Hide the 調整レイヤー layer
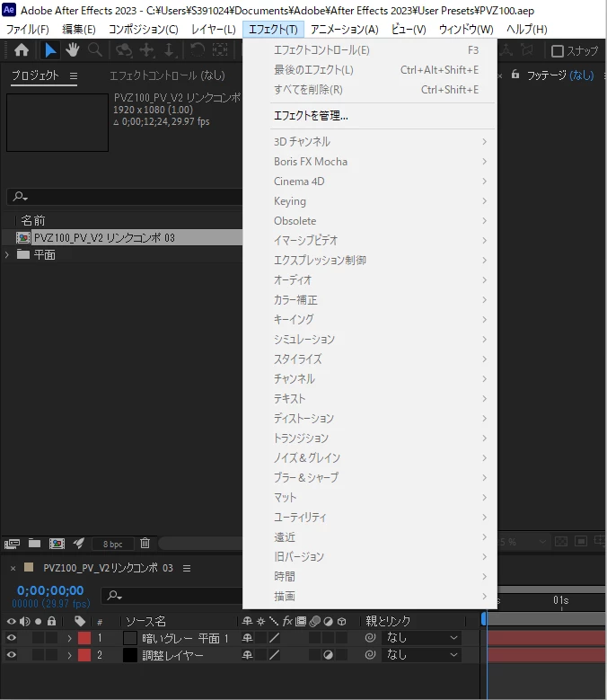 point(11,655)
